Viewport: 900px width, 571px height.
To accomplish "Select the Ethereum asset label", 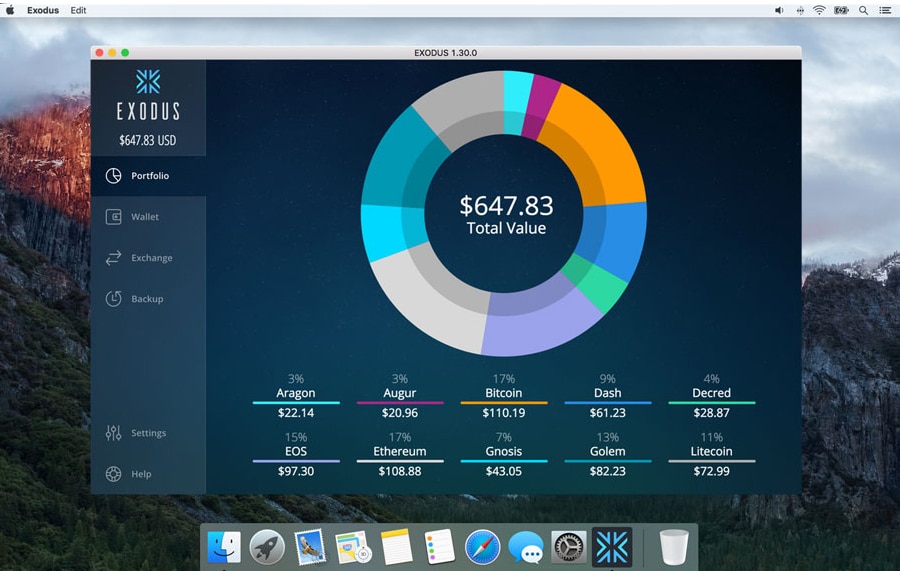I will click(x=400, y=451).
